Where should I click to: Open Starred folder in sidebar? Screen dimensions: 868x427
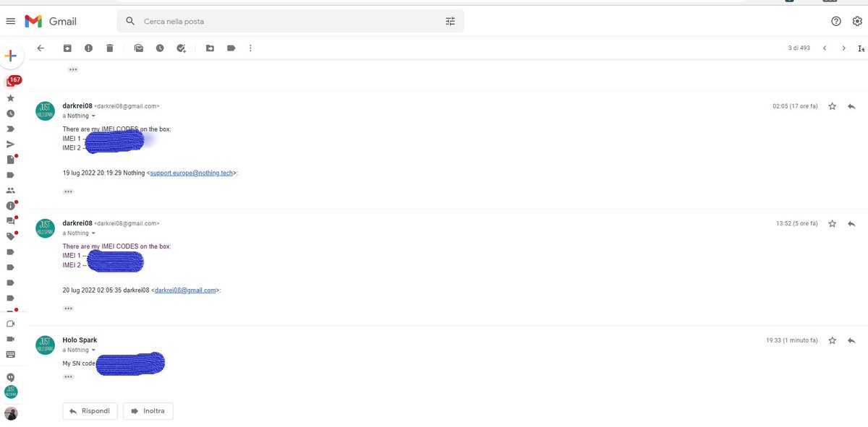[10, 98]
